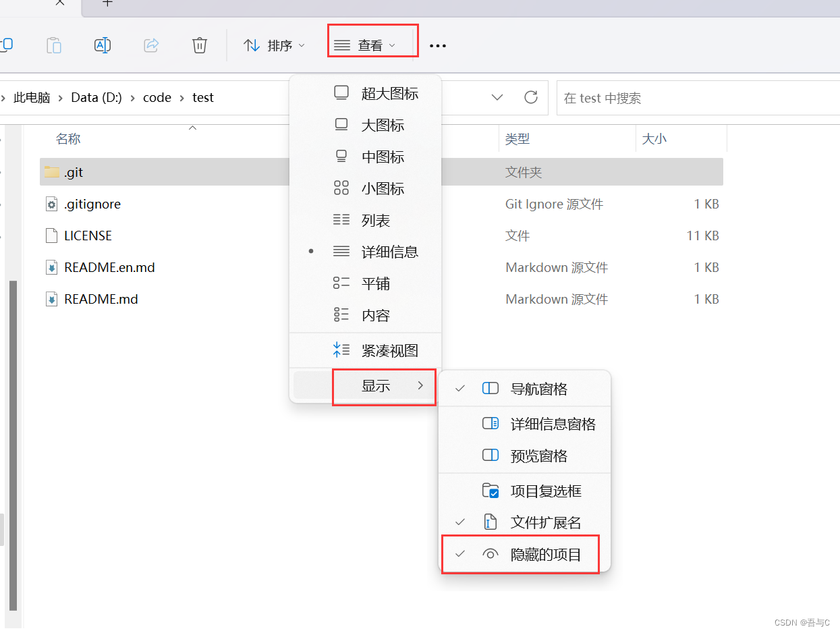The image size is (840, 633).
Task: Click the paste clipboard icon in toolbar
Action: (53, 45)
